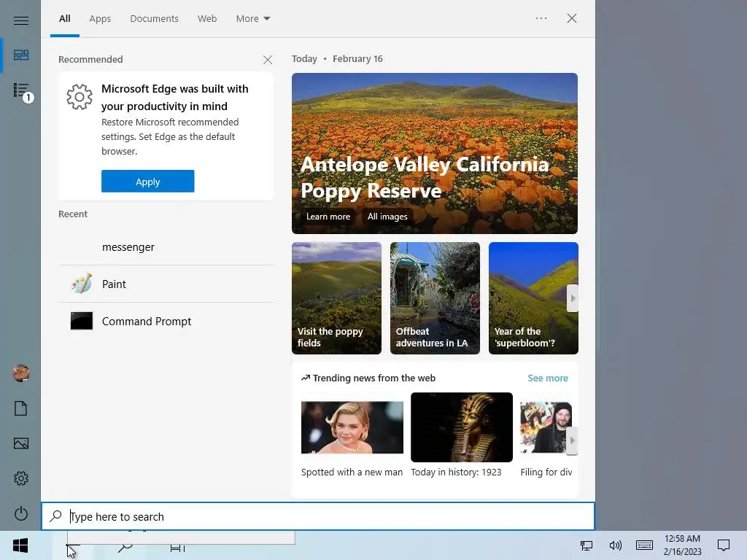The height and width of the screenshot is (560, 747).
Task: Click the Trending news from the web heading
Action: tap(374, 378)
